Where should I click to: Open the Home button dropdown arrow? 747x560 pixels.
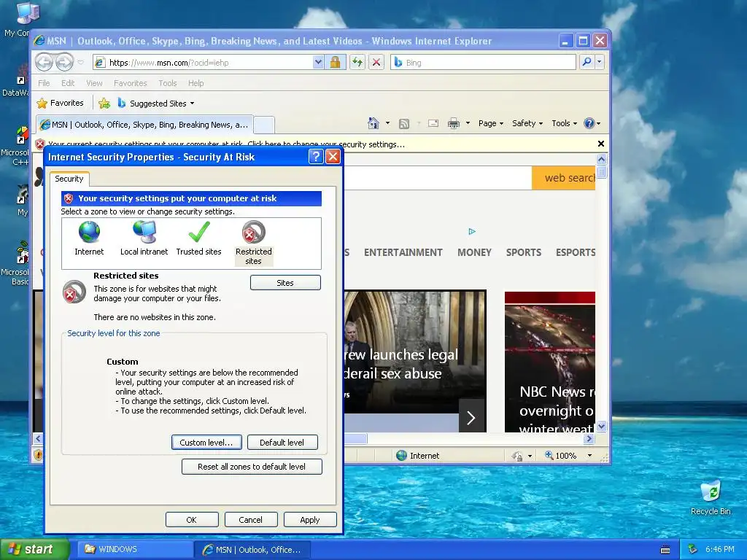[x=387, y=123]
